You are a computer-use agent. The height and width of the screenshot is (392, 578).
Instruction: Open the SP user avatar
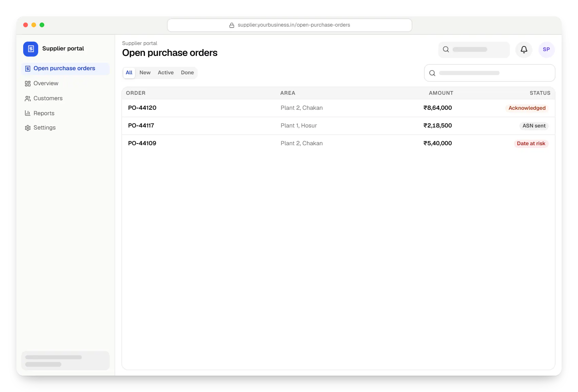pos(546,49)
